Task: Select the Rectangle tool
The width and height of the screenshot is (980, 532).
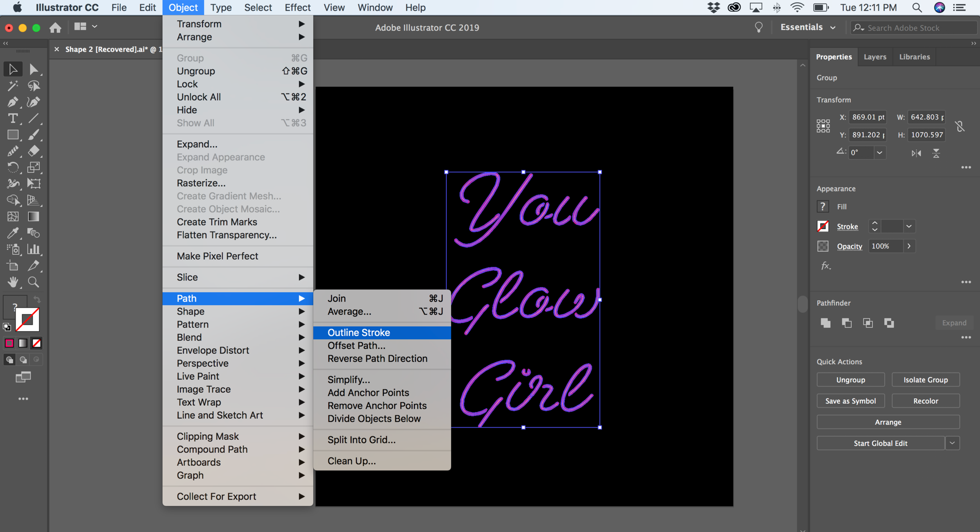Action: pyautogui.click(x=13, y=135)
